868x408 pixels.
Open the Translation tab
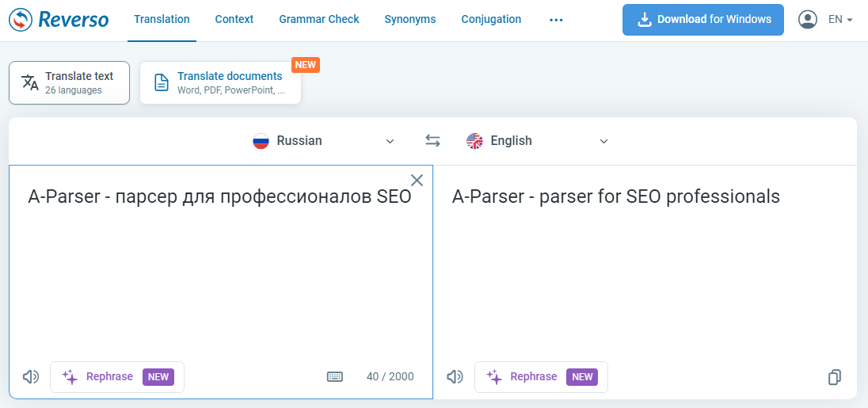(162, 19)
